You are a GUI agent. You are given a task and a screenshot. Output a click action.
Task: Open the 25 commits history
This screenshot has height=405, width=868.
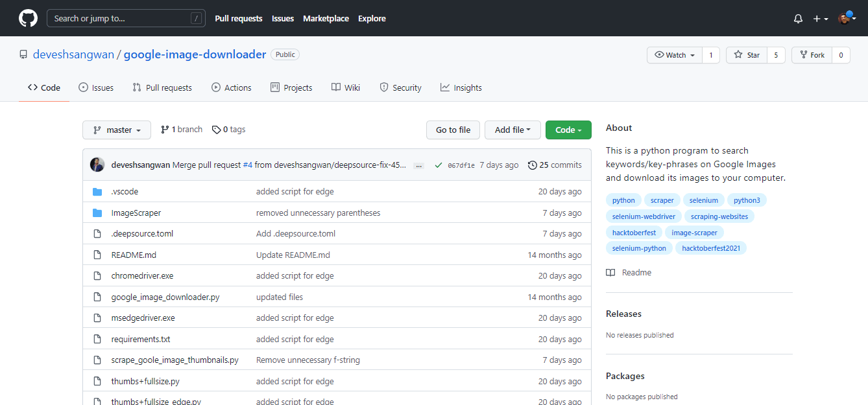pyautogui.click(x=555, y=165)
